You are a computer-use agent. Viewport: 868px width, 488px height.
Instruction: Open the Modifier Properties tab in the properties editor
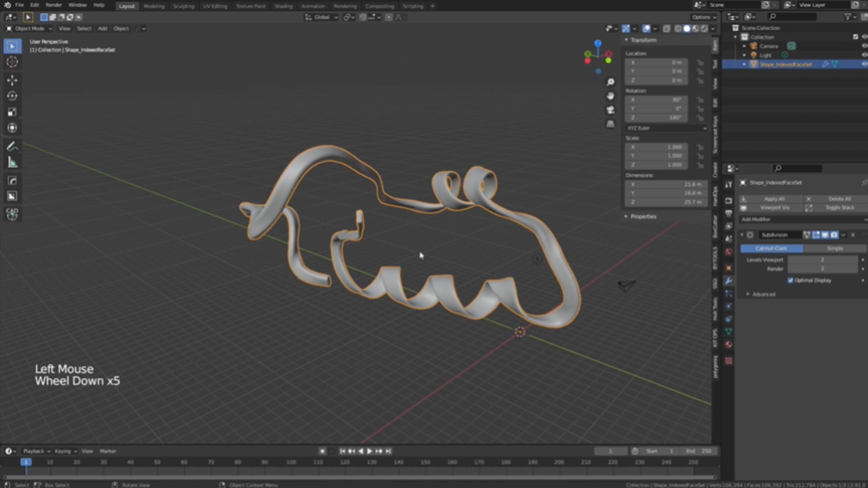click(x=729, y=281)
